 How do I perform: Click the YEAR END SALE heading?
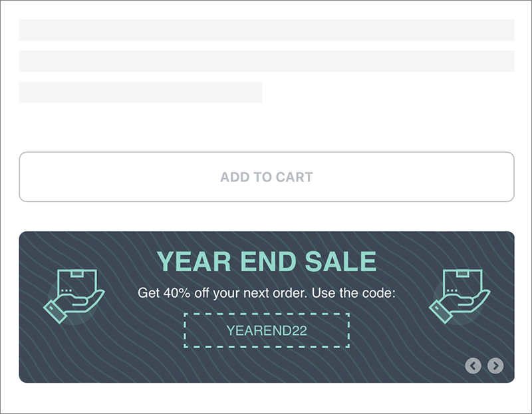266,262
